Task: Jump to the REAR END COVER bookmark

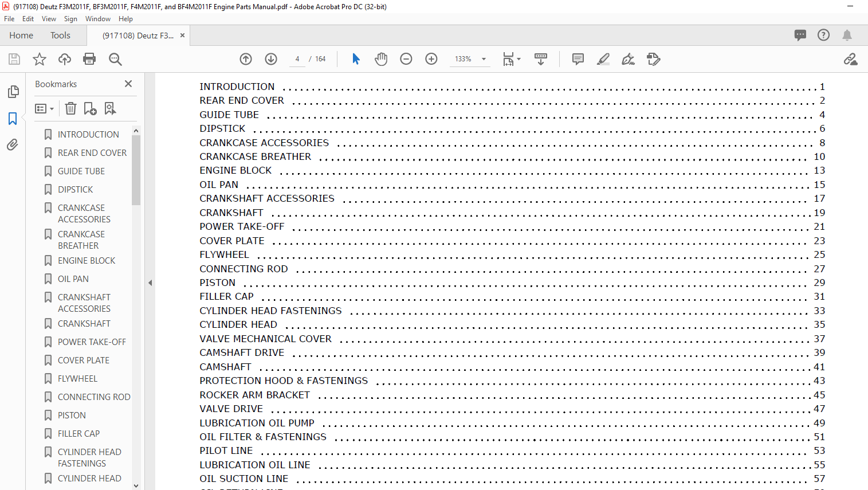Action: [92, 152]
